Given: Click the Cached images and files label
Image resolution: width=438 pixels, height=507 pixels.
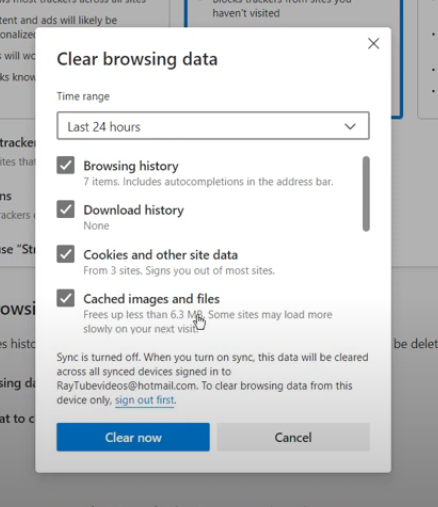Looking at the screenshot, I should click(151, 299).
